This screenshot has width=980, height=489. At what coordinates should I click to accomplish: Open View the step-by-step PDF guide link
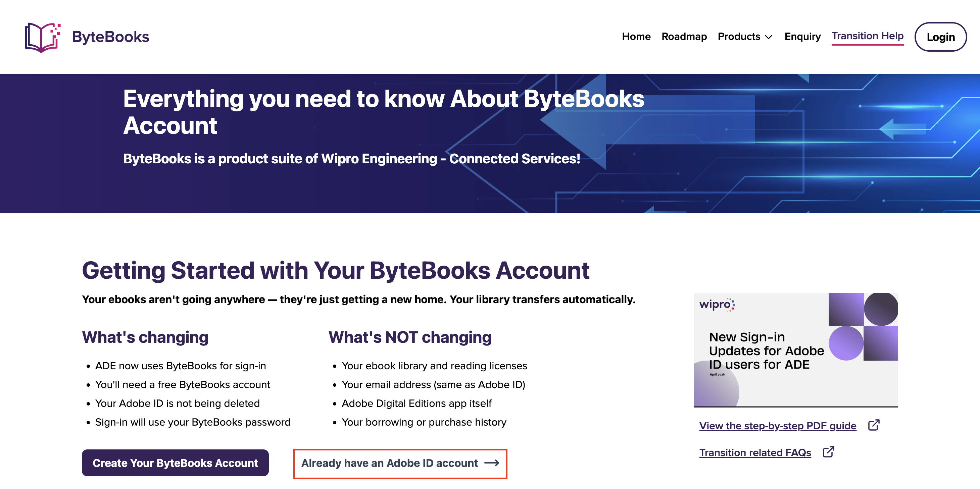pyautogui.click(x=778, y=426)
